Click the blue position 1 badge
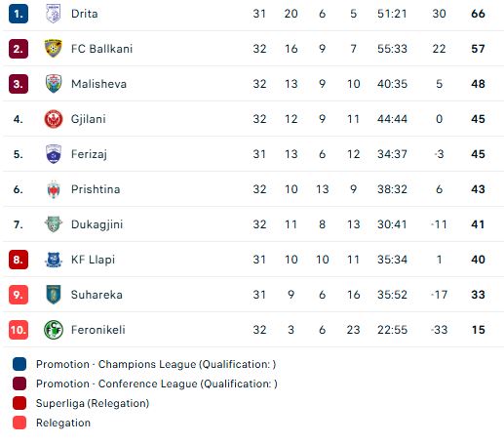Screen dimensions: 504x444 19,14
